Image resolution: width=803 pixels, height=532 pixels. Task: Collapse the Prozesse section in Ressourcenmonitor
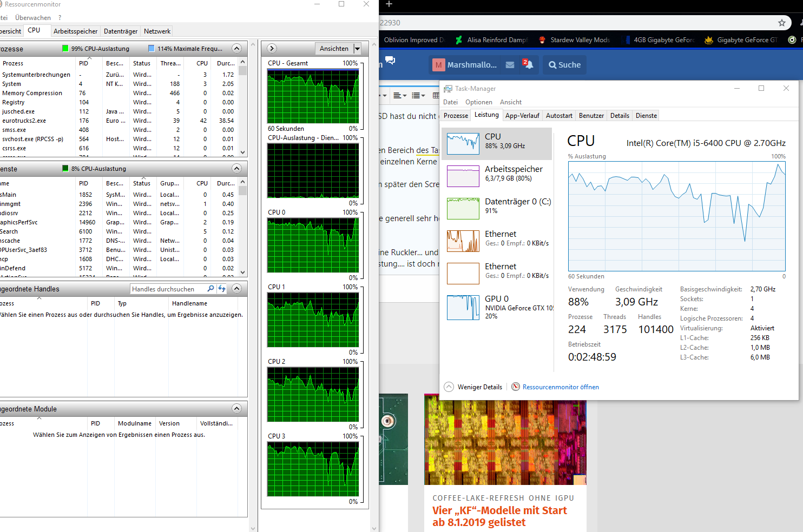pos(236,49)
